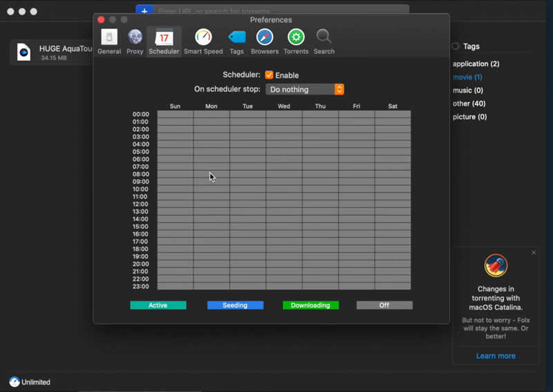Screen dimensions: 553x392
Task: Open the Smart Speed preferences pane
Action: tap(203, 41)
